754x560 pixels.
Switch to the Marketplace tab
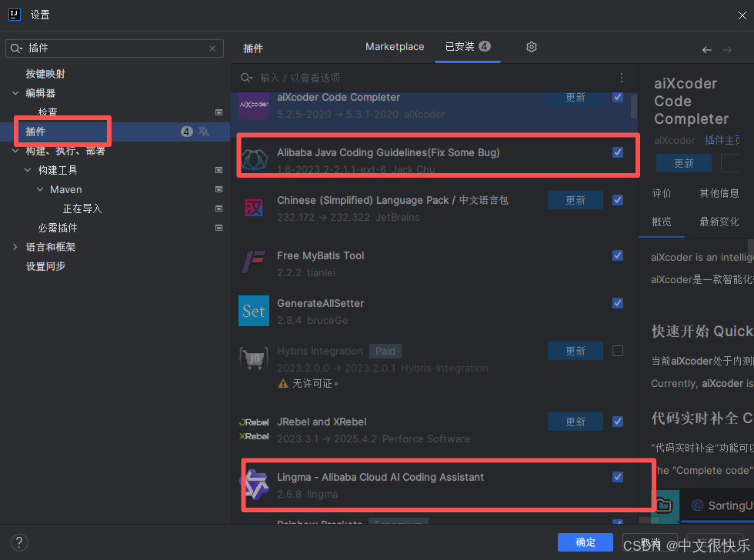pyautogui.click(x=395, y=47)
